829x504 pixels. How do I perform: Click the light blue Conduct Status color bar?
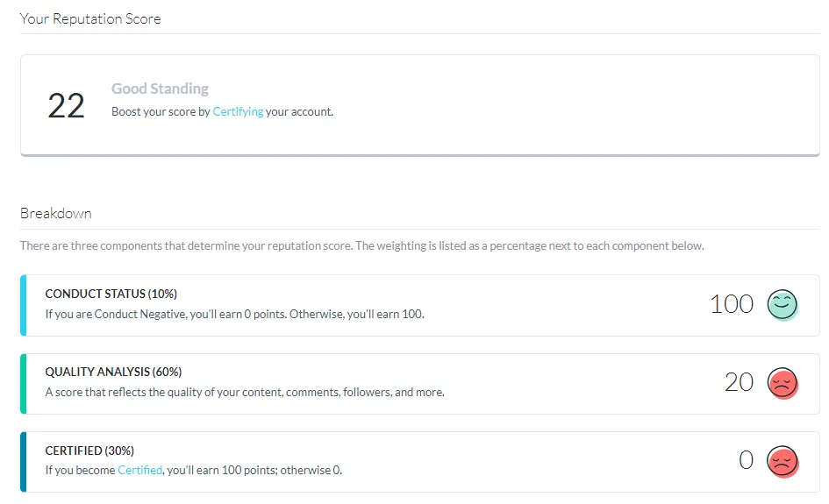click(24, 305)
